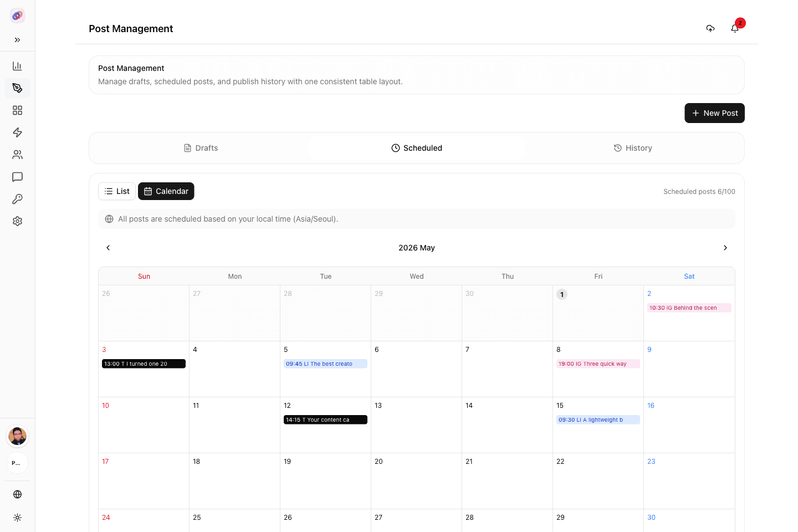The image size is (798, 532).
Task: Open the 10:30 IG Behind the scen post
Action: (689, 308)
